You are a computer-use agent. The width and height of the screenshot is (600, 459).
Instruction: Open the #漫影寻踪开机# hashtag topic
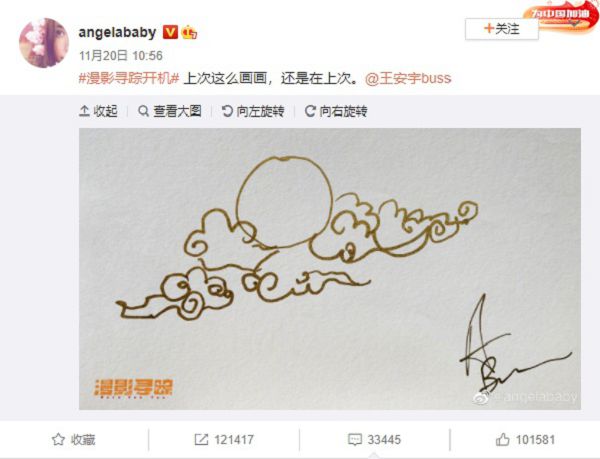coord(129,78)
